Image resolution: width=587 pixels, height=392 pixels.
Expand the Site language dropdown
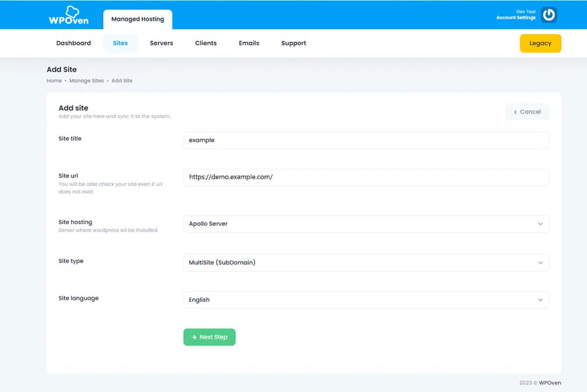coord(366,299)
